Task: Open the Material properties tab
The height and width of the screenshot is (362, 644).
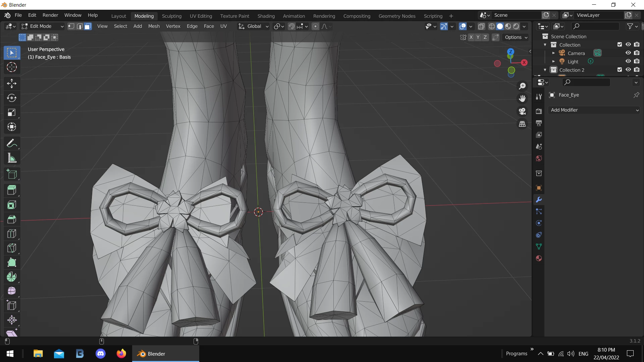Action: [x=539, y=258]
